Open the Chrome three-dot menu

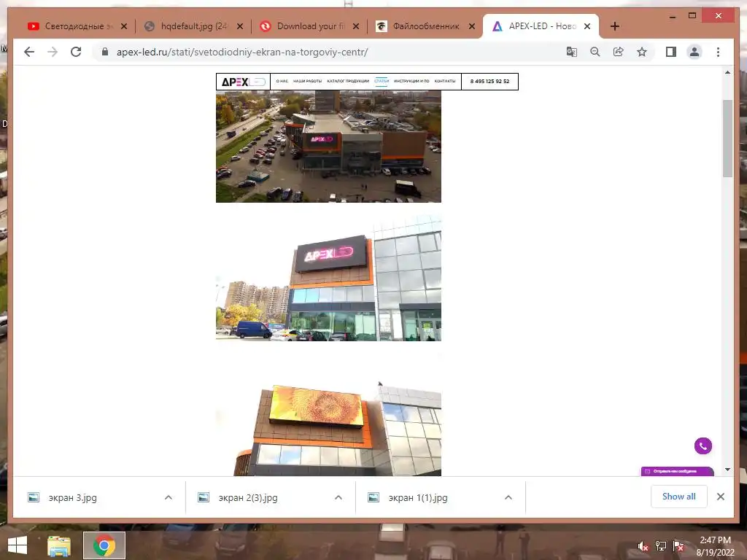coord(718,52)
